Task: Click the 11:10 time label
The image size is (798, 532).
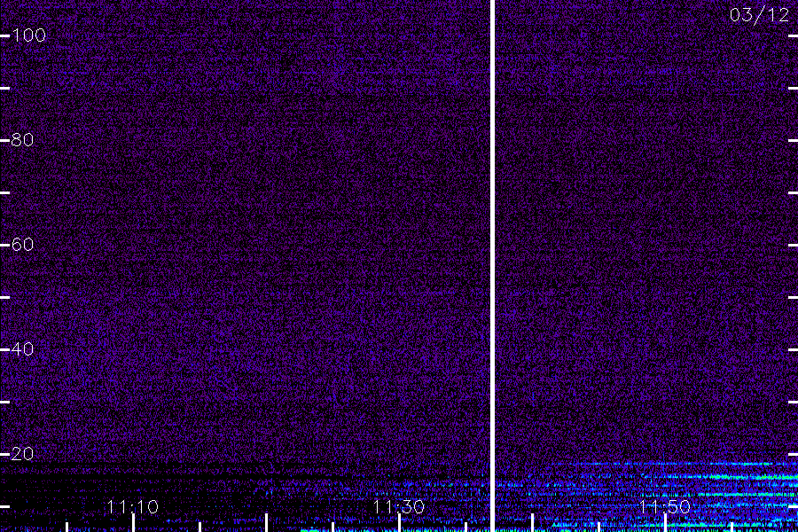Action: point(133,506)
